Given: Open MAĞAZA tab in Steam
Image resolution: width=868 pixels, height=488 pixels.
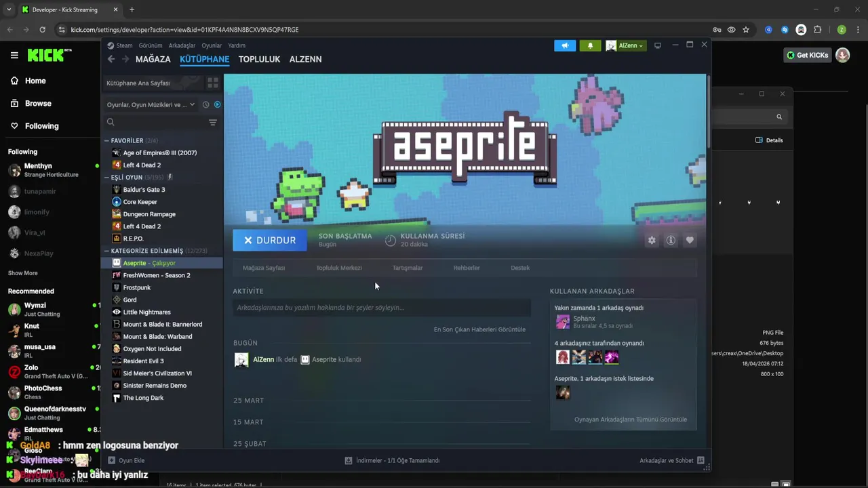Looking at the screenshot, I should tap(153, 59).
